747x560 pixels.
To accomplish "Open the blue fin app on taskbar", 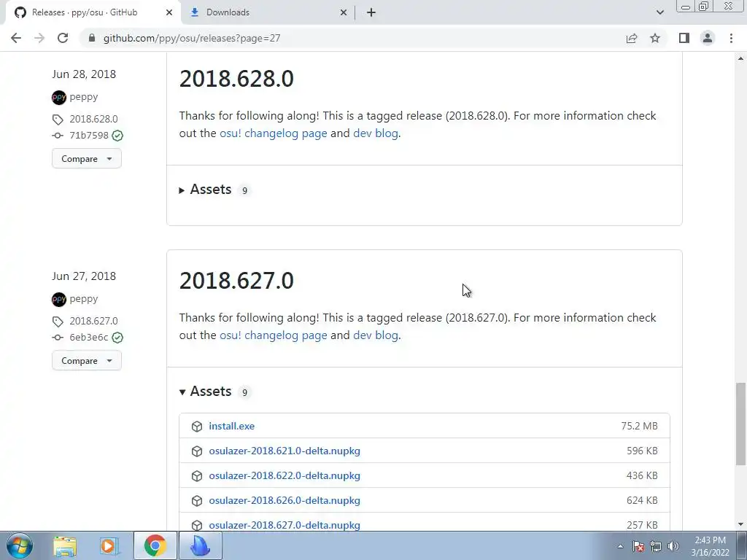I will click(200, 545).
